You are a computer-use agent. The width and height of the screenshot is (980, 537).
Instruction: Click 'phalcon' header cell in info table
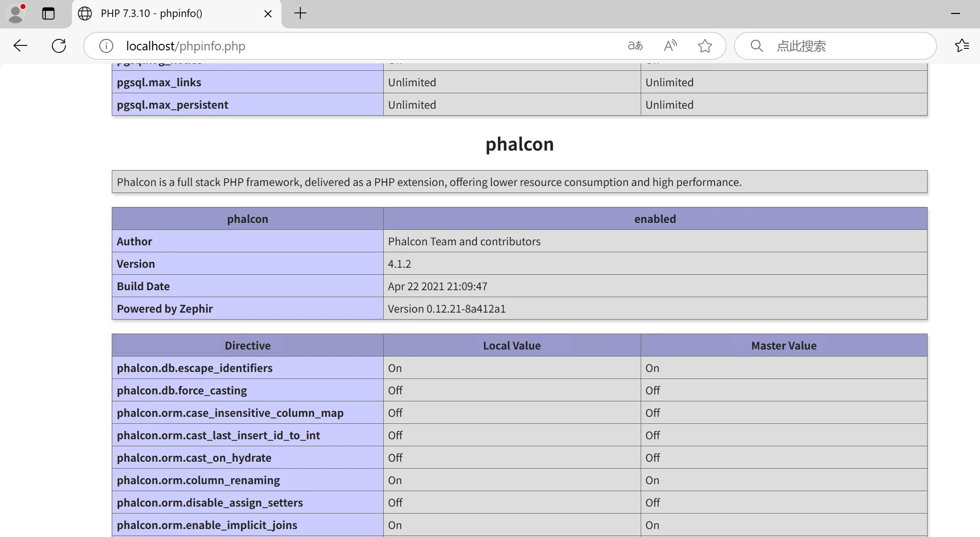pyautogui.click(x=247, y=219)
